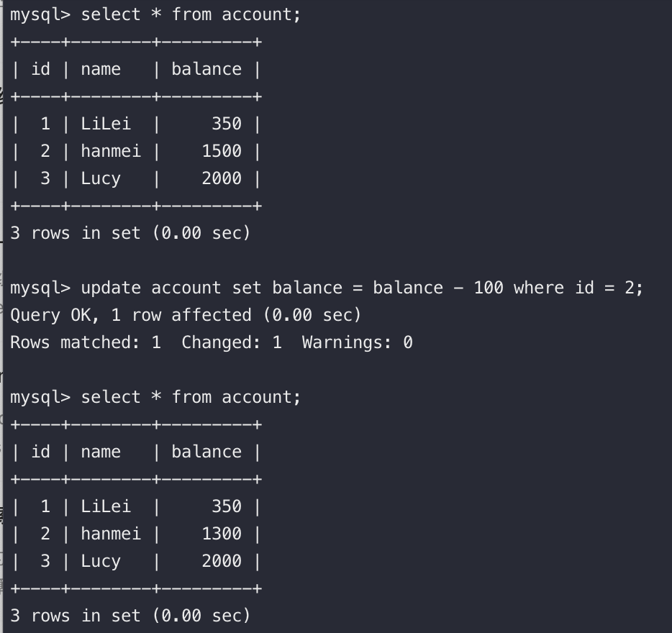Click the 'Changed: 1' text

tap(232, 343)
